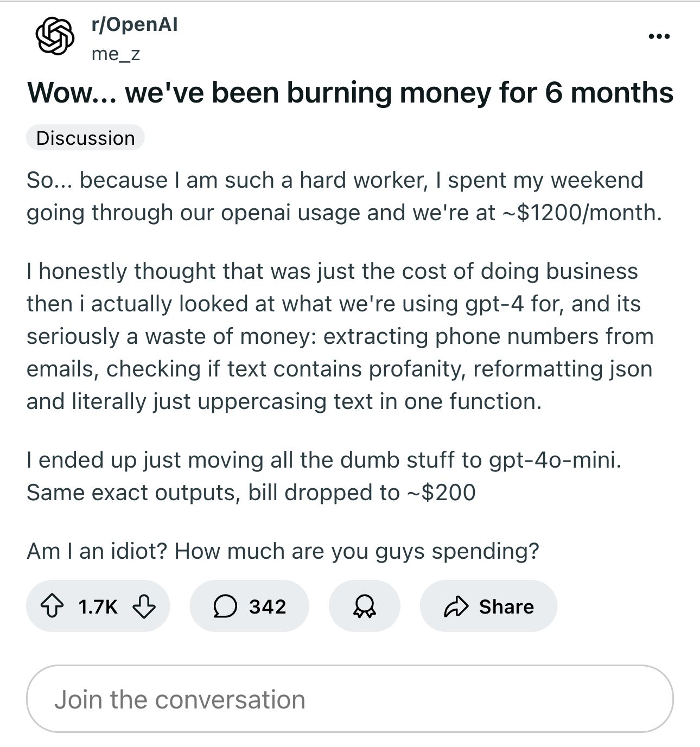The width and height of the screenshot is (700, 747).
Task: Click the Share button label
Action: pyautogui.click(x=506, y=606)
